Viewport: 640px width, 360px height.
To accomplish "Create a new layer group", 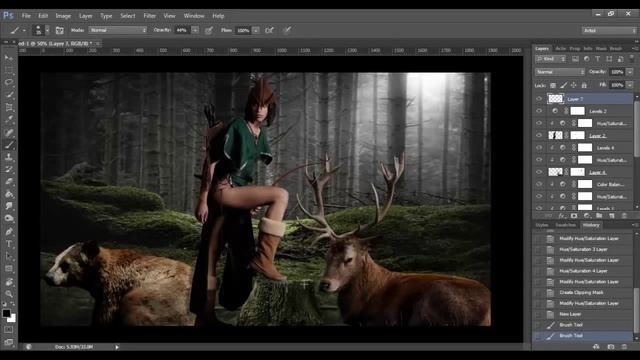I will click(x=599, y=216).
